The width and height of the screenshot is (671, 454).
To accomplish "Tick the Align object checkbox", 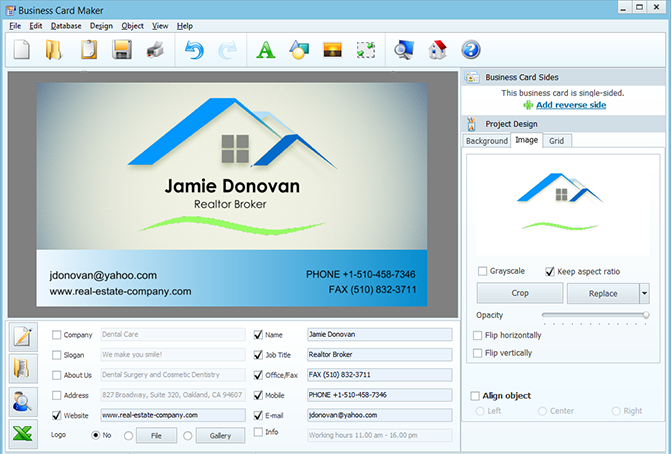I will pyautogui.click(x=475, y=396).
